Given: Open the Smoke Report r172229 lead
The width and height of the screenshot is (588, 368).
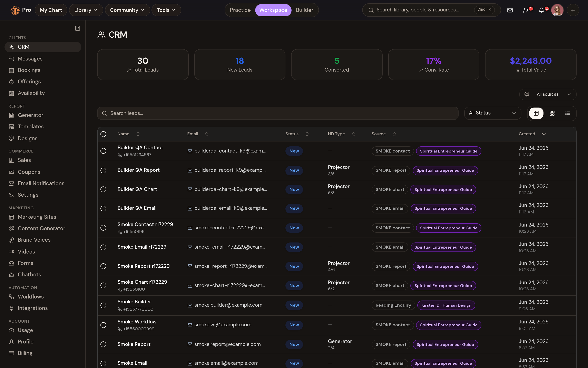Looking at the screenshot, I should coord(144,266).
